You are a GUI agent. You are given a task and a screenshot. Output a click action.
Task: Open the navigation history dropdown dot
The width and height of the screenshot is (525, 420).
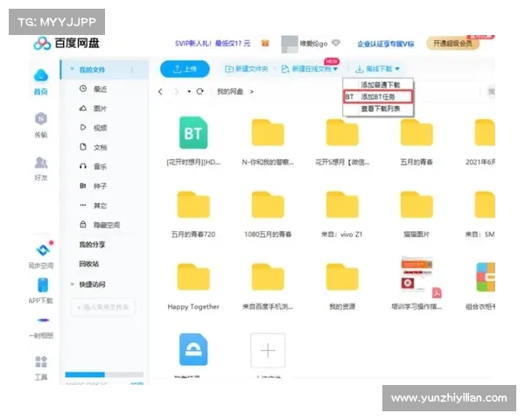pyautogui.click(x=189, y=91)
